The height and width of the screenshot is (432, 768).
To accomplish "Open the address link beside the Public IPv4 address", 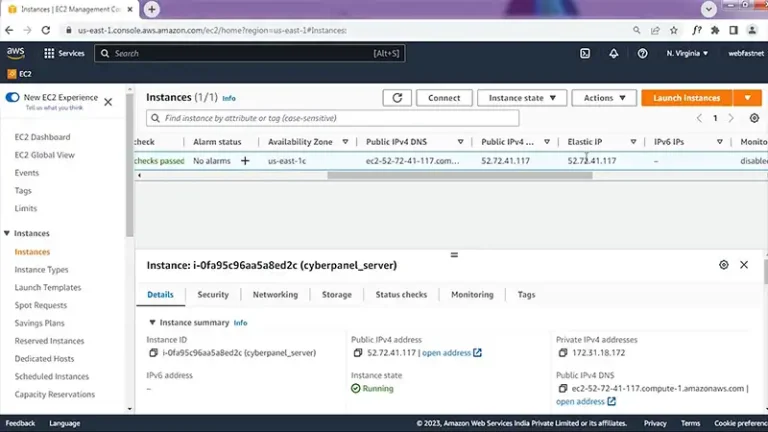I will 446,353.
